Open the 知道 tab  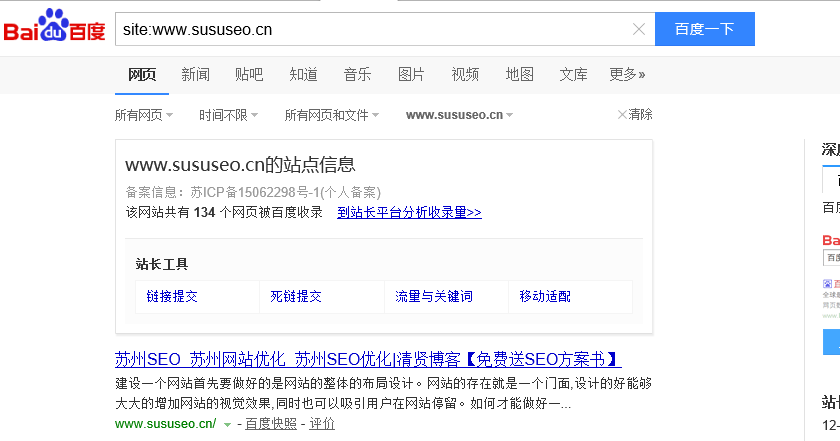click(x=304, y=74)
